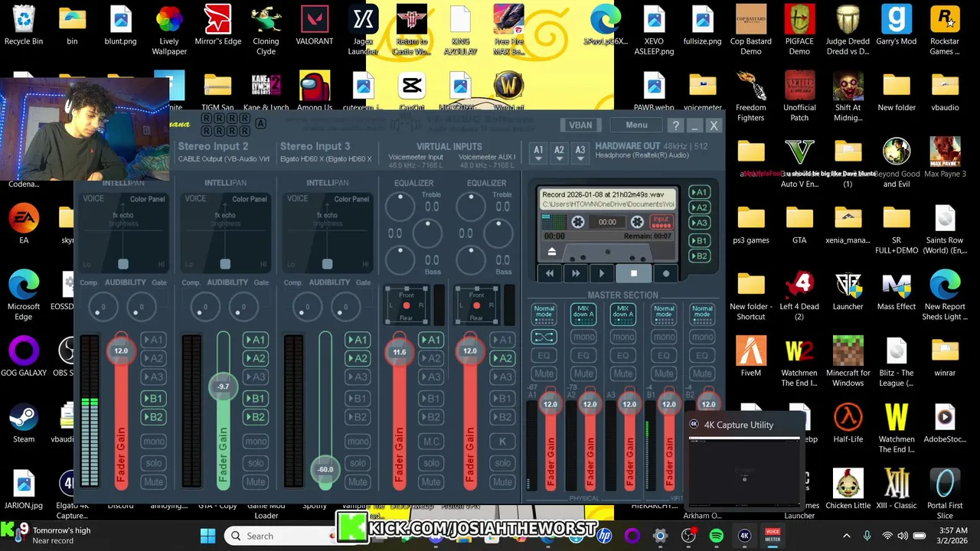The height and width of the screenshot is (551, 980).
Task: Toggle B1 routing on Stereo Input 2
Action: coord(255,398)
